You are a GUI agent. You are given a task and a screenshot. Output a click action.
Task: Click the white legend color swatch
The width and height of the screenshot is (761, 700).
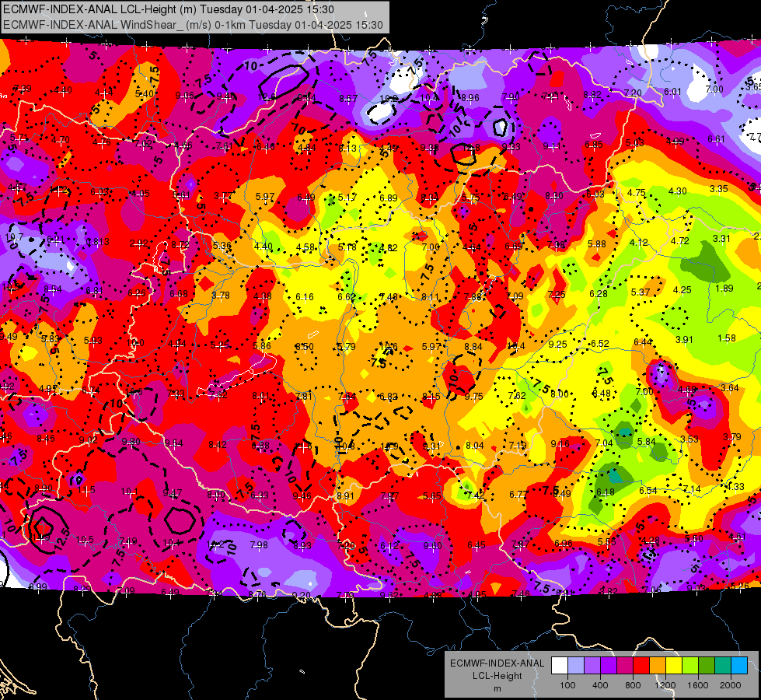pos(560,666)
